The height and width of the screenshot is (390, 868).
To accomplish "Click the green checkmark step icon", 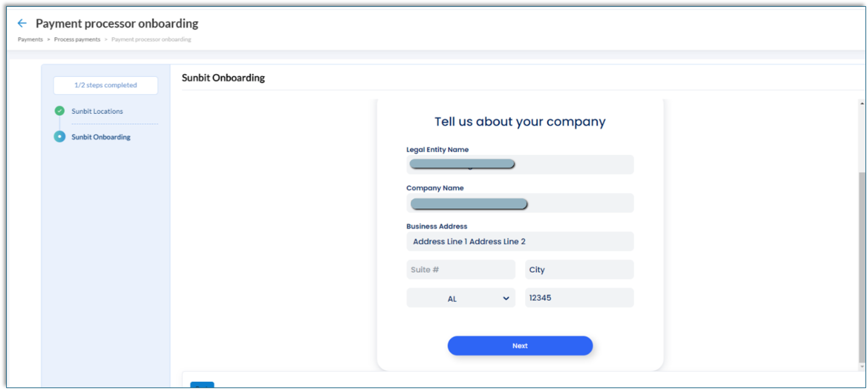I will 59,111.
